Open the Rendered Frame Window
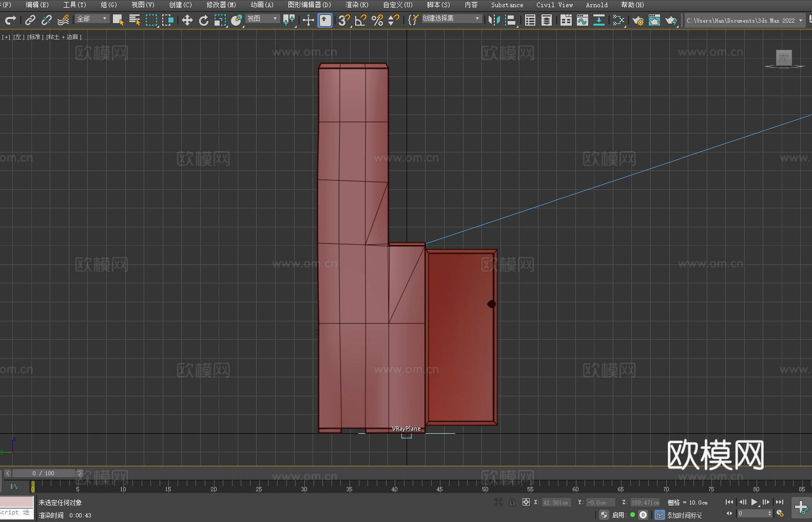Viewport: 812px width, 522px height. coord(654,20)
